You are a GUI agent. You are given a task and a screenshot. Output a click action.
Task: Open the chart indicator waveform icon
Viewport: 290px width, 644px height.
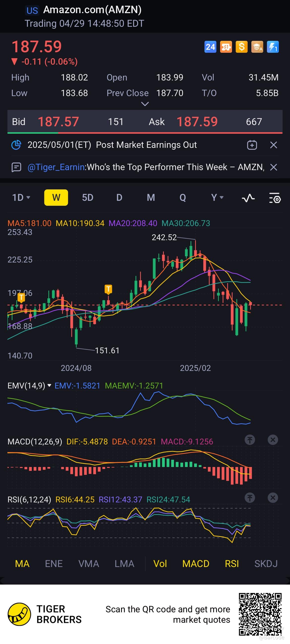(x=248, y=198)
